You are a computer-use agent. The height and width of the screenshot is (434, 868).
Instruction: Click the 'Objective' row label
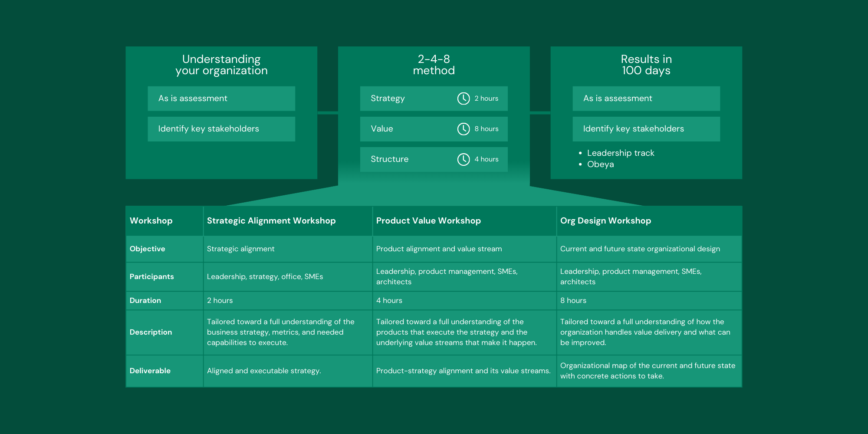[164, 249]
